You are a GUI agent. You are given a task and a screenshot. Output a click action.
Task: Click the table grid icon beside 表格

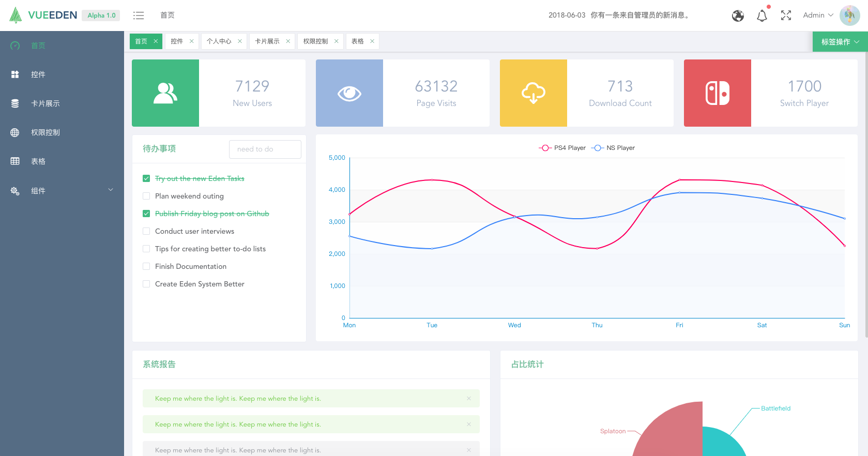(15, 161)
